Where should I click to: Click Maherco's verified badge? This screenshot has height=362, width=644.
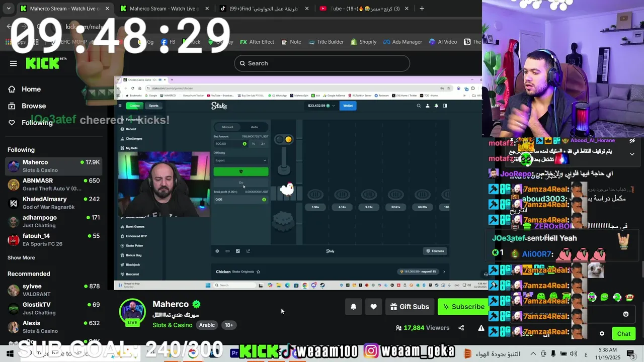tap(196, 304)
